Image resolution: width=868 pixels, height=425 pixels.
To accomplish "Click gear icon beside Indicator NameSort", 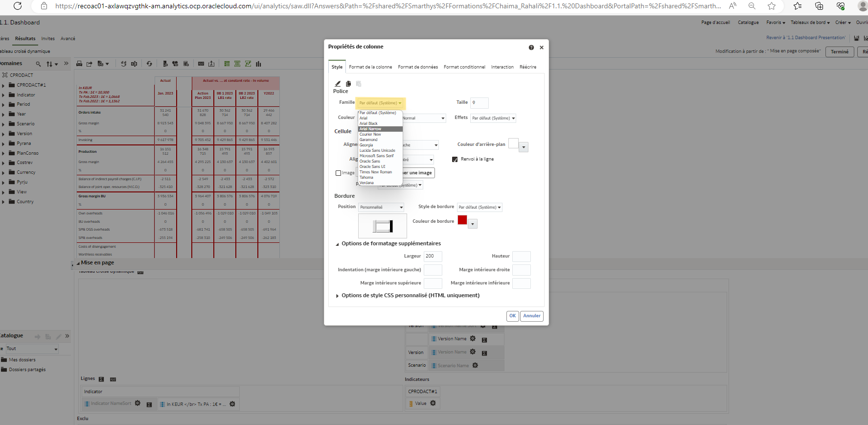I will coord(137,403).
